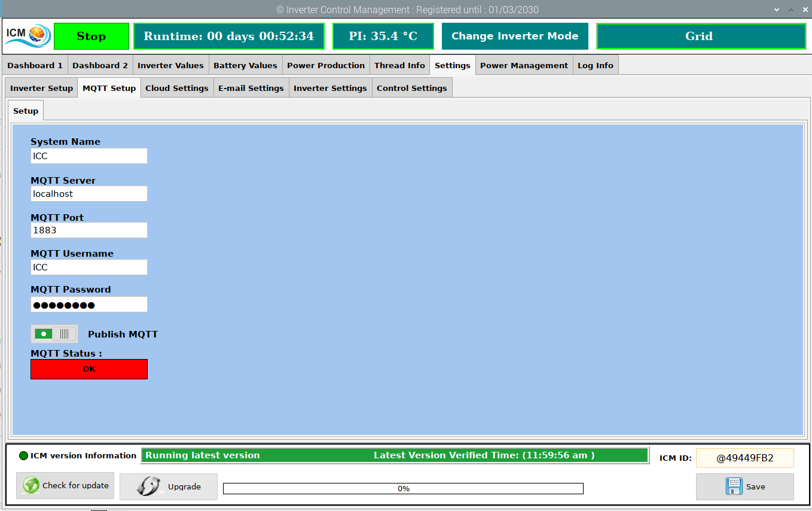Select the Inverter Values tab
This screenshot has height=511, width=812.
point(170,65)
